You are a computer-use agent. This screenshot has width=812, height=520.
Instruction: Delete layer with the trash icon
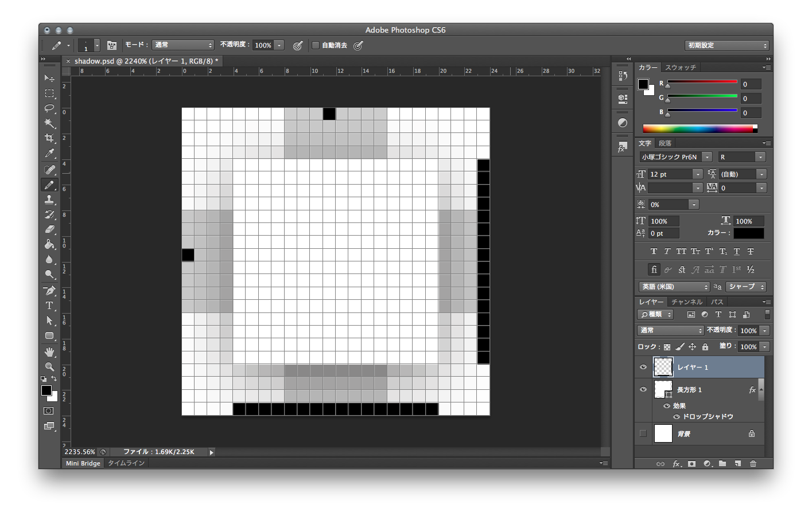pos(753,463)
